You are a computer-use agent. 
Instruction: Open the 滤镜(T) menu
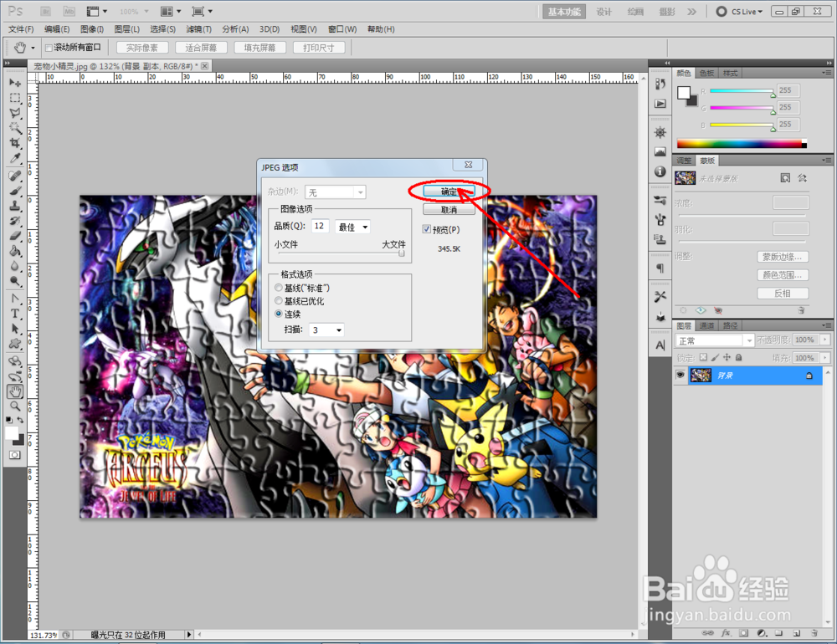(x=198, y=28)
